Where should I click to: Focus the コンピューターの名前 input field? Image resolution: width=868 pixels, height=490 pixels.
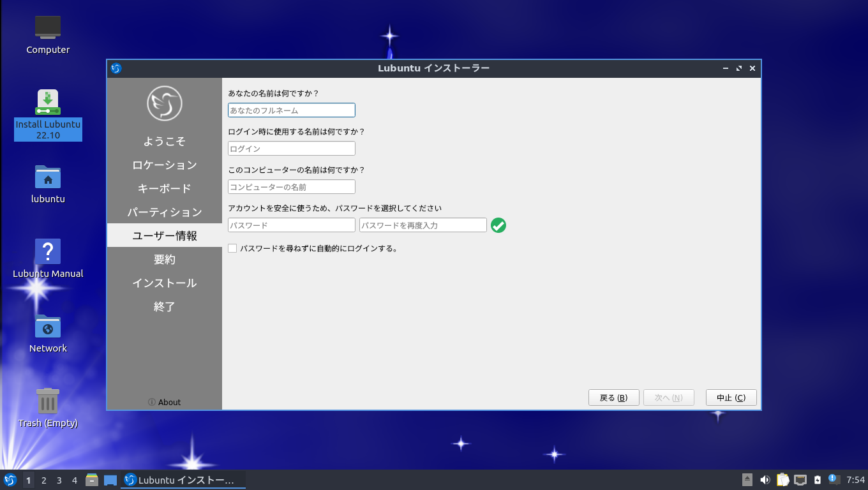(292, 187)
